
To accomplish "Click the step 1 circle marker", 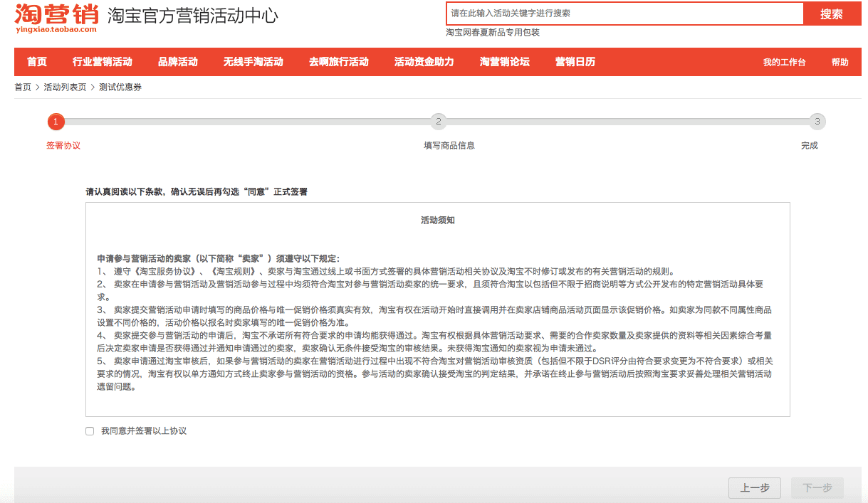I will pos(56,122).
